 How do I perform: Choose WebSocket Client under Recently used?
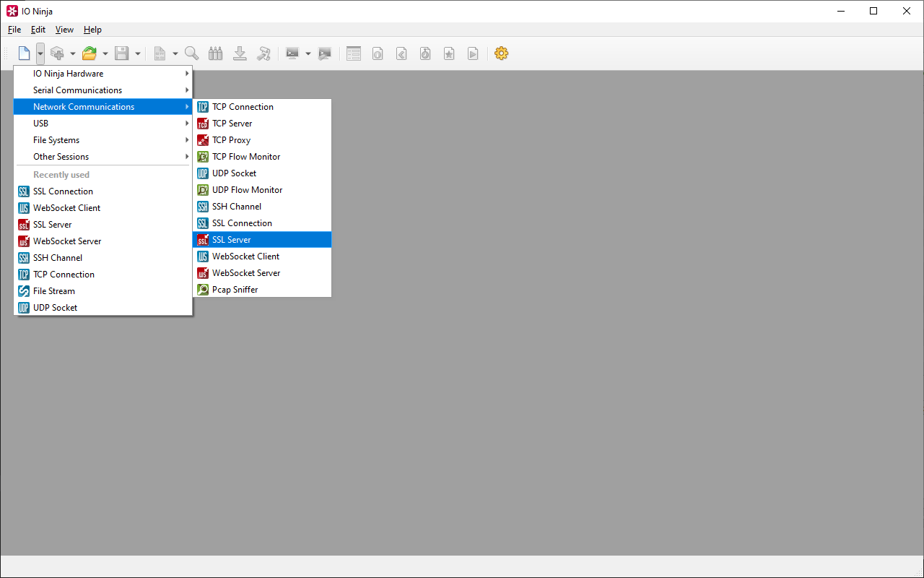(103, 208)
